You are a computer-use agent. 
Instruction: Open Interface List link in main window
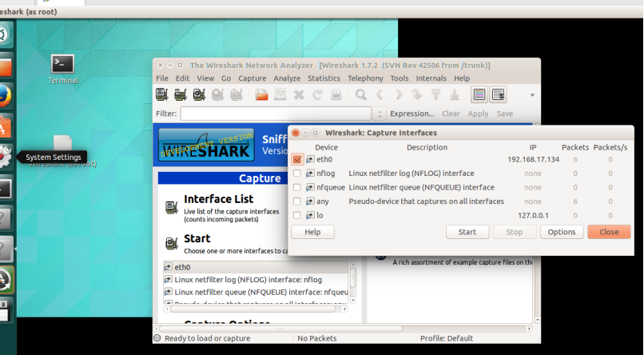(x=218, y=199)
